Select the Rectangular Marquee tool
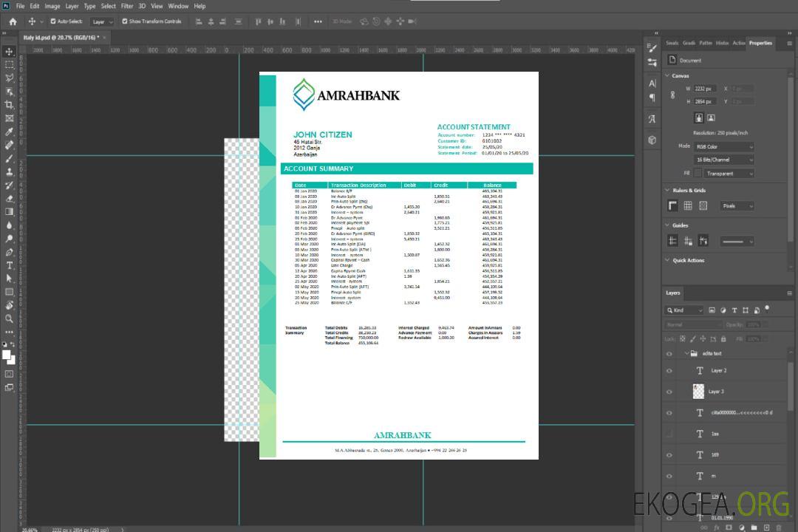This screenshot has width=798, height=532. click(x=9, y=65)
